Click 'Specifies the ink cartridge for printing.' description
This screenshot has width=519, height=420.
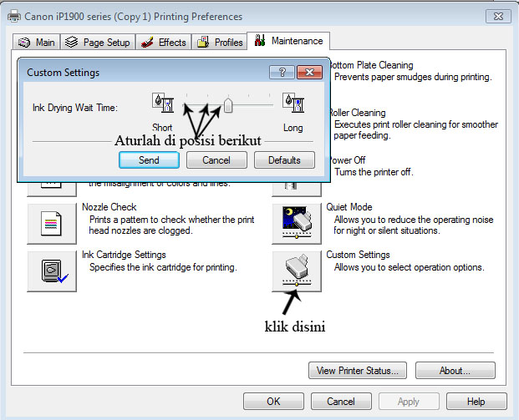(163, 267)
